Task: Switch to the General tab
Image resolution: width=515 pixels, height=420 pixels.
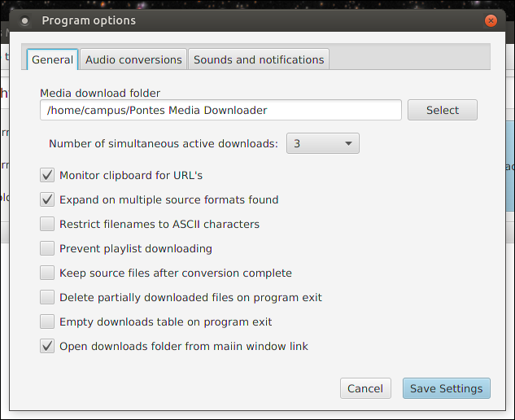Action: (52, 59)
